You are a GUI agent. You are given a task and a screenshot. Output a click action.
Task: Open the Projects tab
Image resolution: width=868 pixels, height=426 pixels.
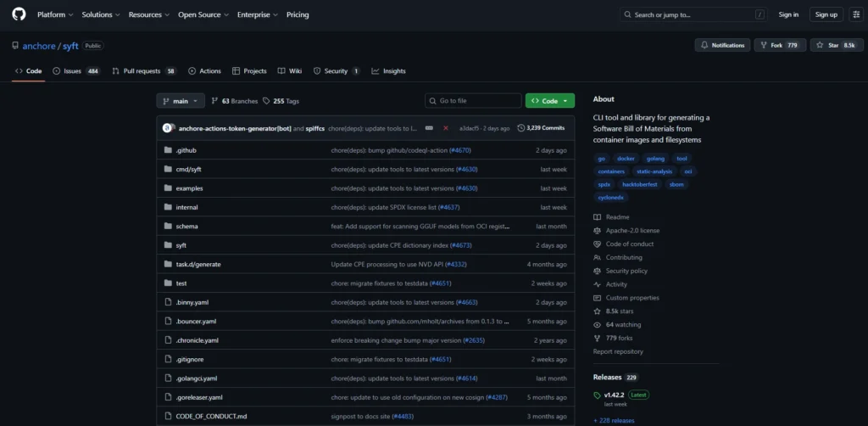tap(249, 71)
